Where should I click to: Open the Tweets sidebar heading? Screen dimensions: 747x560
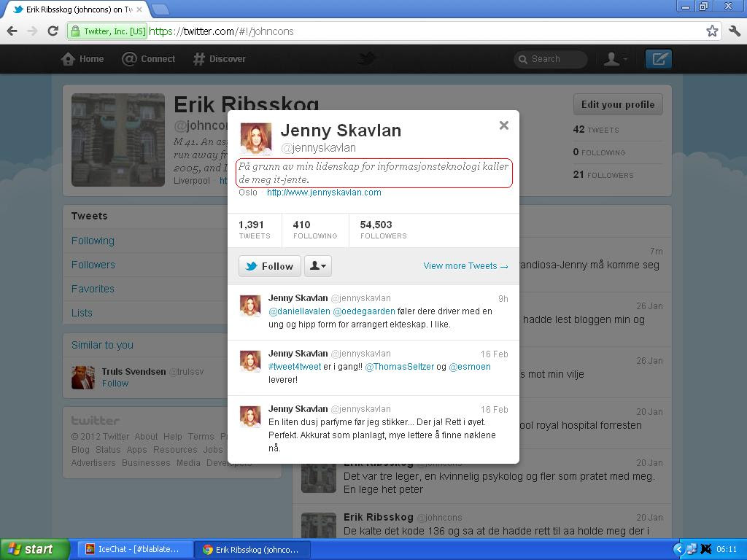(x=90, y=216)
